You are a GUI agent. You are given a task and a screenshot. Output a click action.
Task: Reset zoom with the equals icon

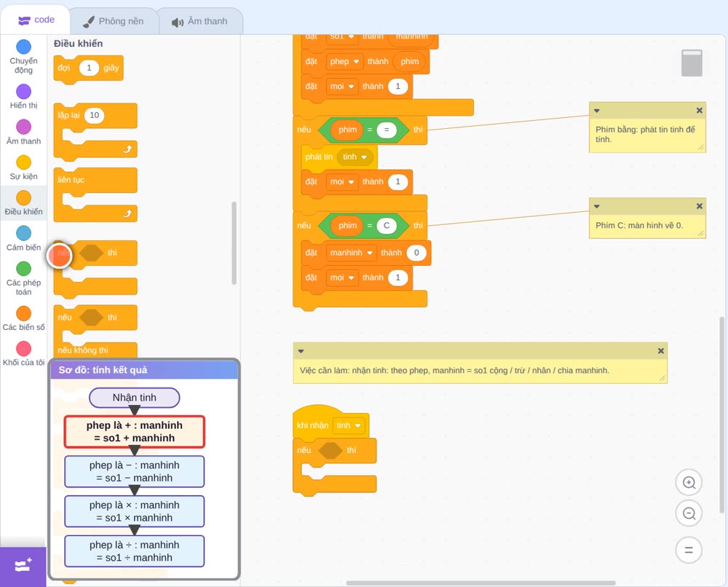coord(689,550)
